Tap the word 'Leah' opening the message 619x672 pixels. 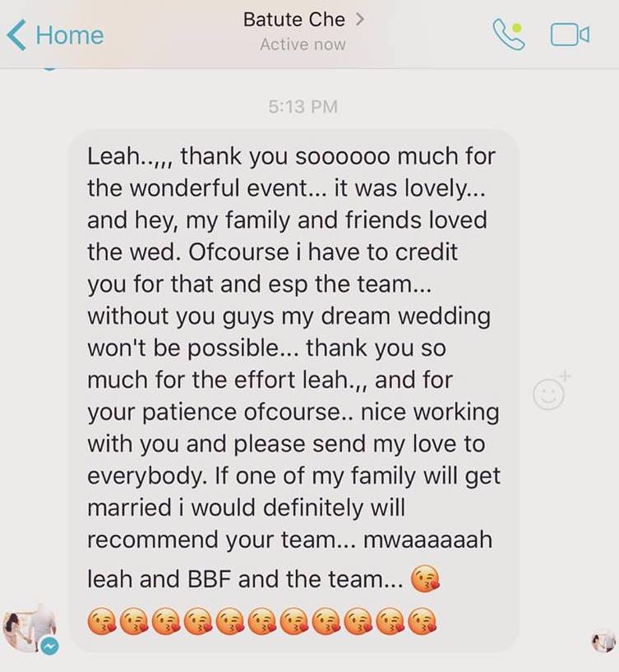pos(113,156)
